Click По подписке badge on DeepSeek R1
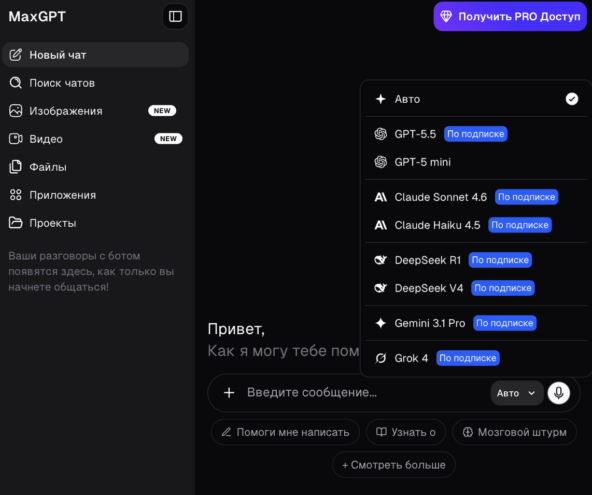 click(500, 260)
